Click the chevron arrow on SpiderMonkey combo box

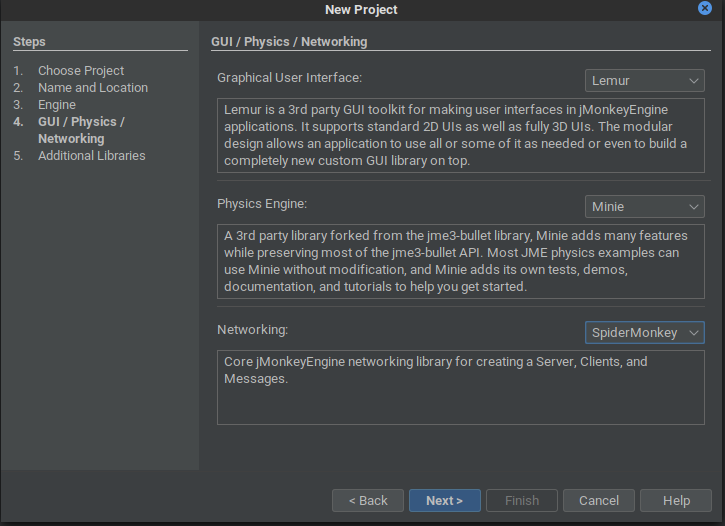pyautogui.click(x=694, y=333)
